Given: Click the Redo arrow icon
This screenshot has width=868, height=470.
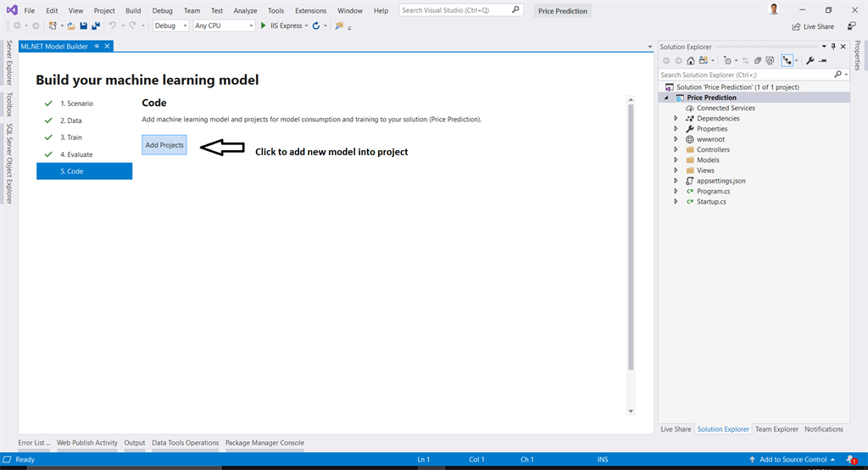Looking at the screenshot, I should pyautogui.click(x=132, y=25).
